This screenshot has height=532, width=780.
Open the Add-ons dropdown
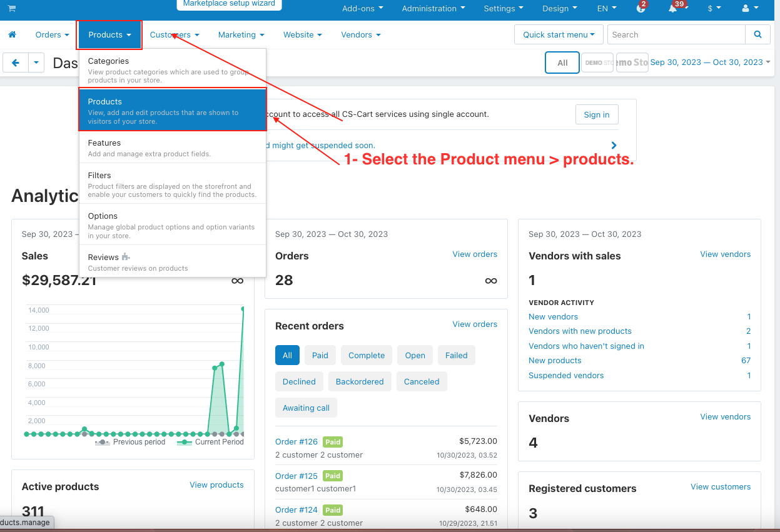(x=363, y=9)
